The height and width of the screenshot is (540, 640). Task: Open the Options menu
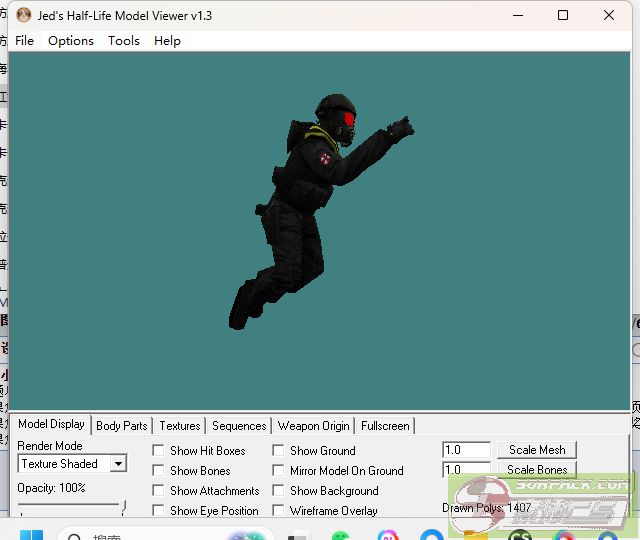70,41
